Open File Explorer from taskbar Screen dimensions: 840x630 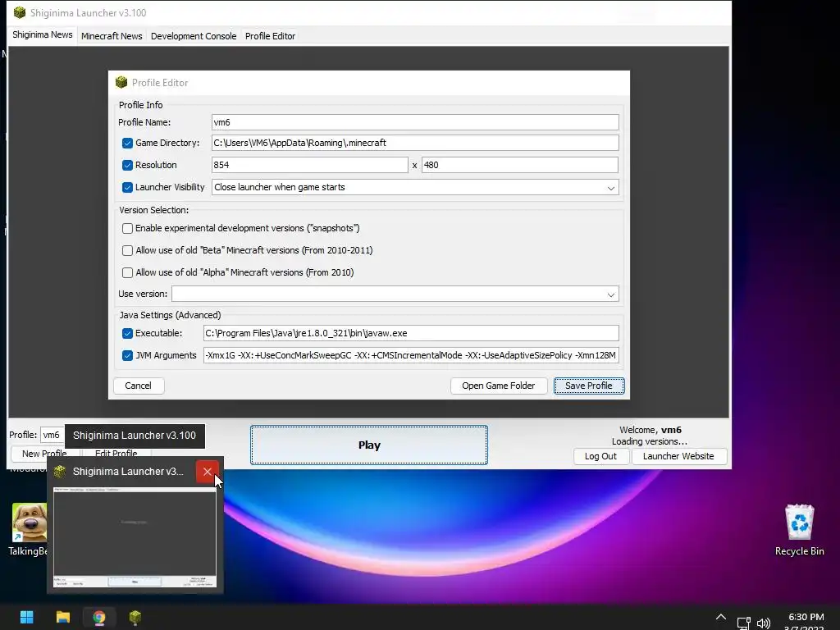tap(63, 617)
